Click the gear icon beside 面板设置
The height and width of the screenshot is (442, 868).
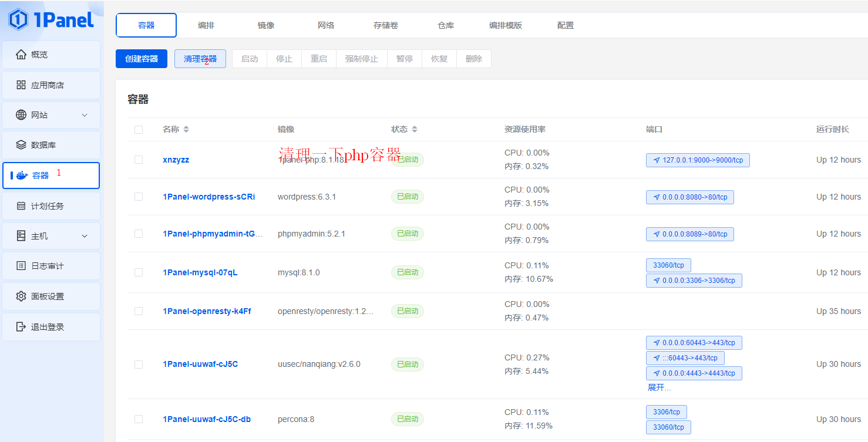[x=21, y=296]
